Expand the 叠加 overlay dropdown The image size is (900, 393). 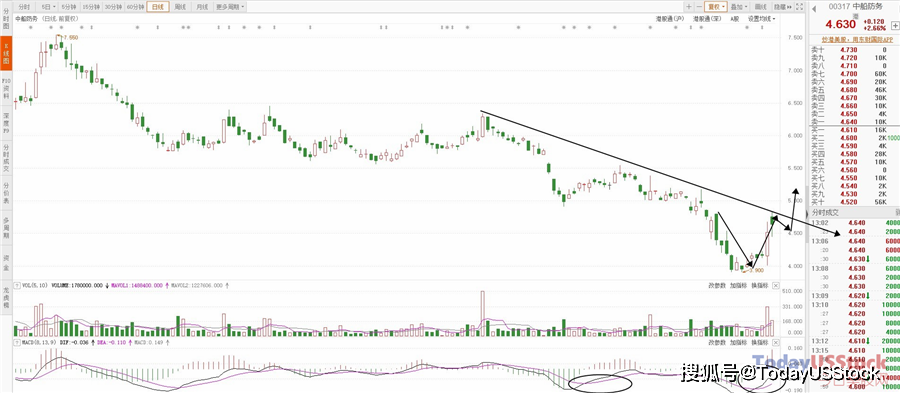(739, 7)
